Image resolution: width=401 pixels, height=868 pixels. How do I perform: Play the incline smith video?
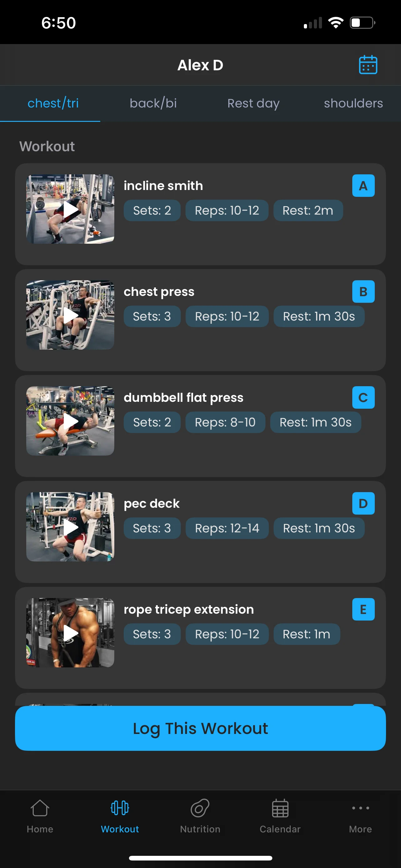click(70, 209)
